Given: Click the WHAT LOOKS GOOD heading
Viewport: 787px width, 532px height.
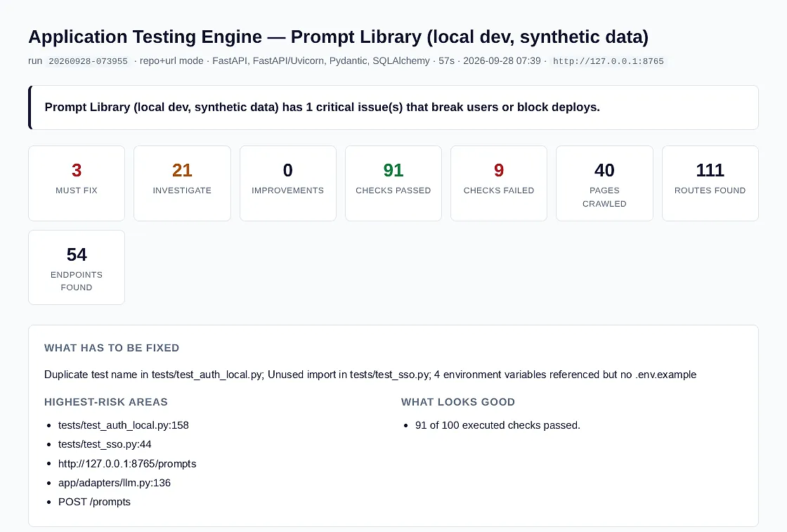Looking at the screenshot, I should point(457,402).
